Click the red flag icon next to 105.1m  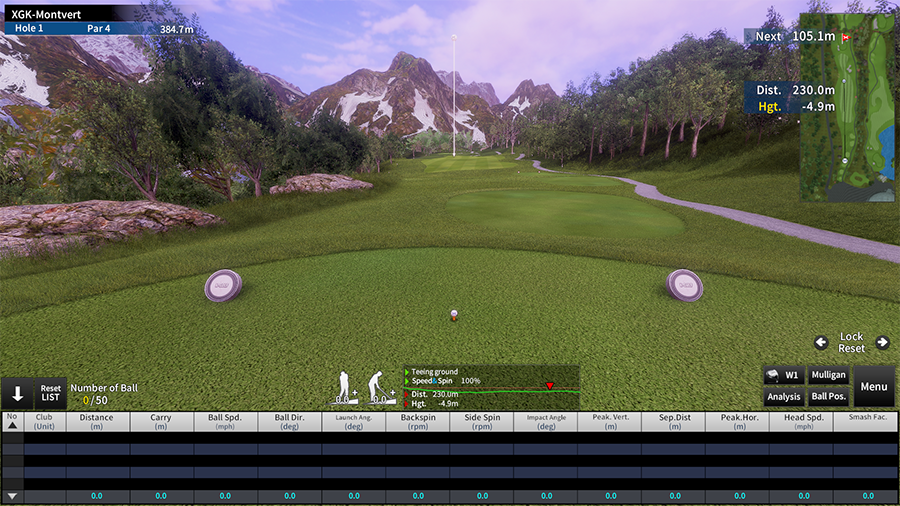click(846, 37)
